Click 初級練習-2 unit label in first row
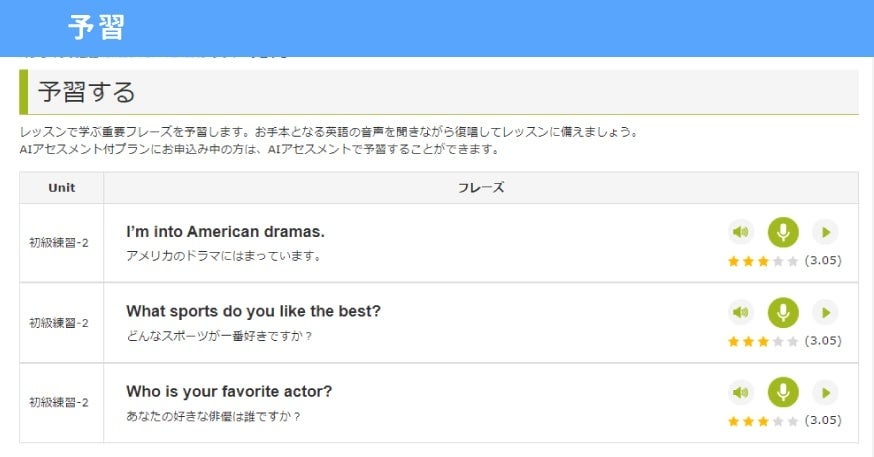The width and height of the screenshot is (874, 457). pos(59,243)
